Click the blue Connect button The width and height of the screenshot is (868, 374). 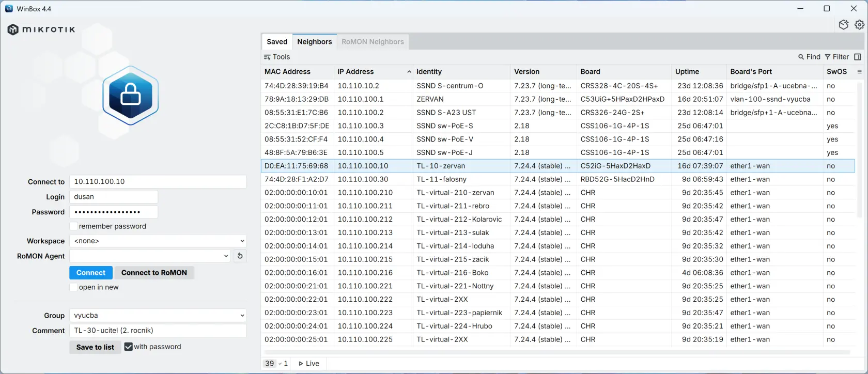coord(91,273)
